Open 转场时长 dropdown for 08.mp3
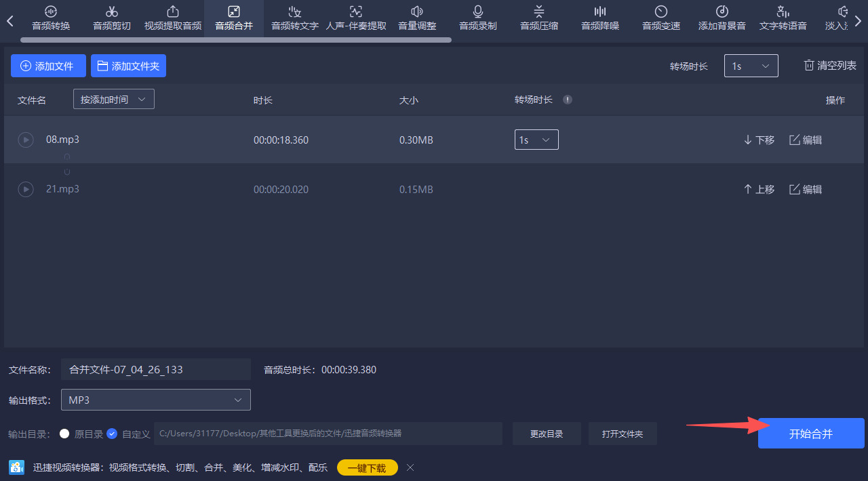Viewport: 868px width, 481px height. pyautogui.click(x=536, y=140)
